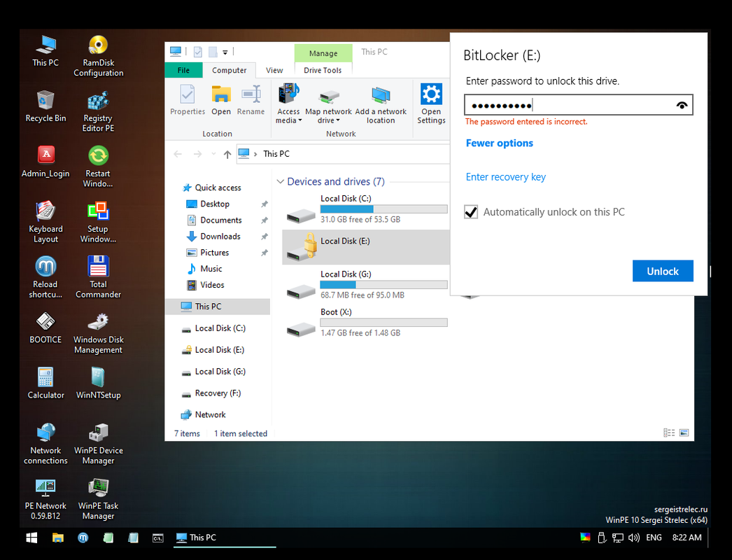Reveal password with the eye icon

tap(682, 105)
